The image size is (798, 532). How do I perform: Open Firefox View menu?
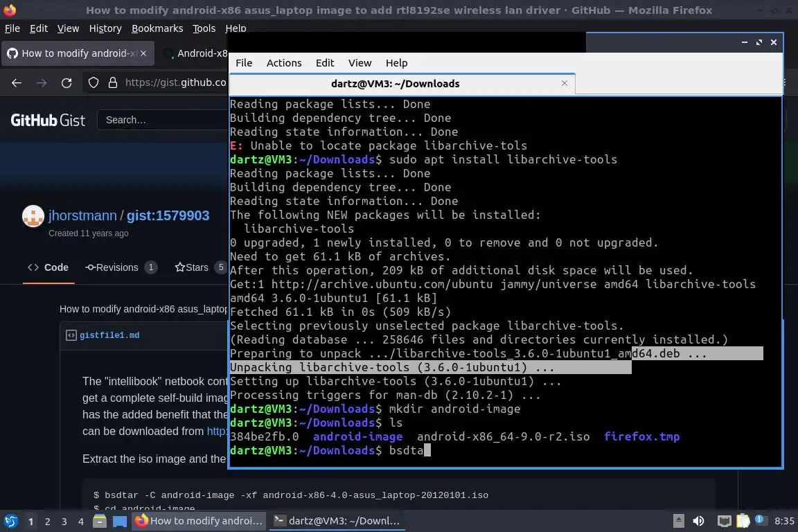[68, 28]
